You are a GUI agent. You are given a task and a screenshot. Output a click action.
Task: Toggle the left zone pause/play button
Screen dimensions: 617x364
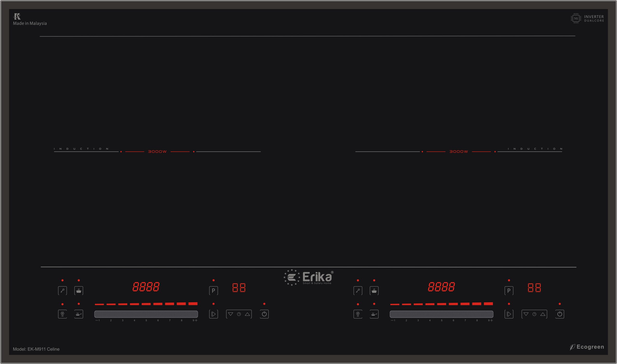click(213, 314)
